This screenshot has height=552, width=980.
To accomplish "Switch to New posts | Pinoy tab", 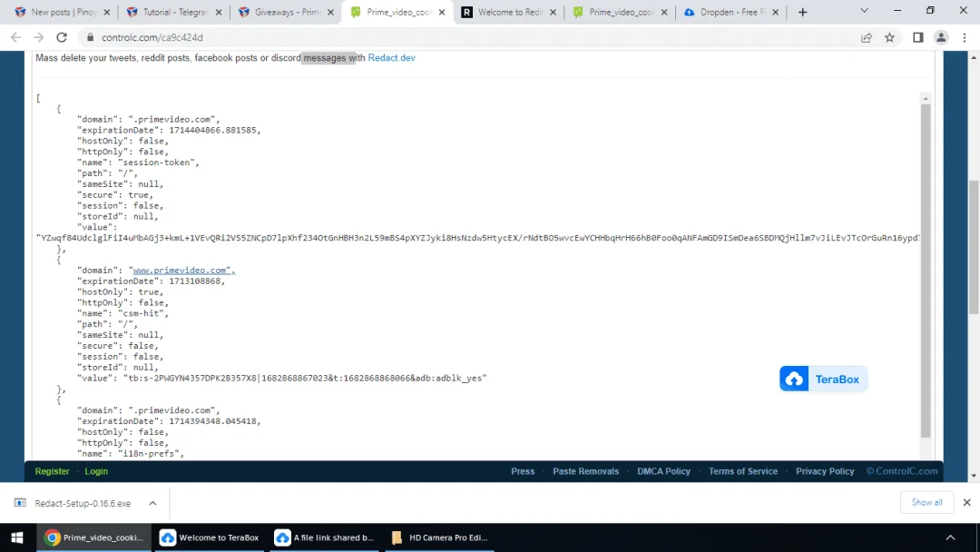I will (x=63, y=12).
